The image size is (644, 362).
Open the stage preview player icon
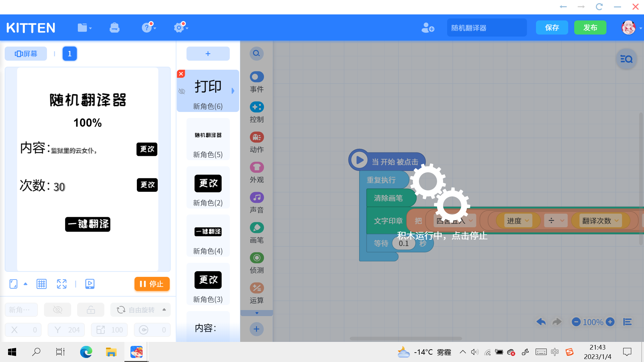[90, 284]
